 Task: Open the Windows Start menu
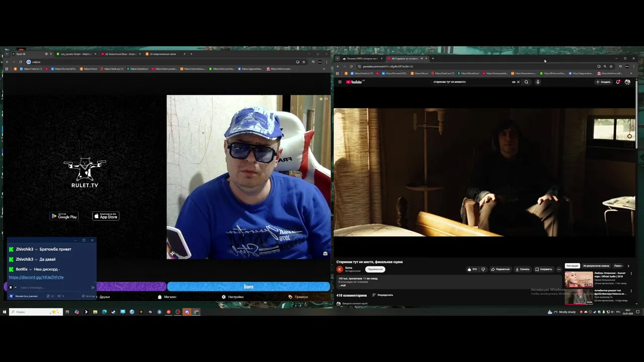click(4, 312)
